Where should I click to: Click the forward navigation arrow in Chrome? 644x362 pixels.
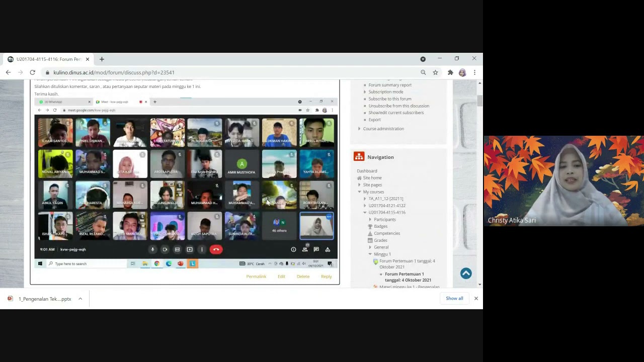20,72
